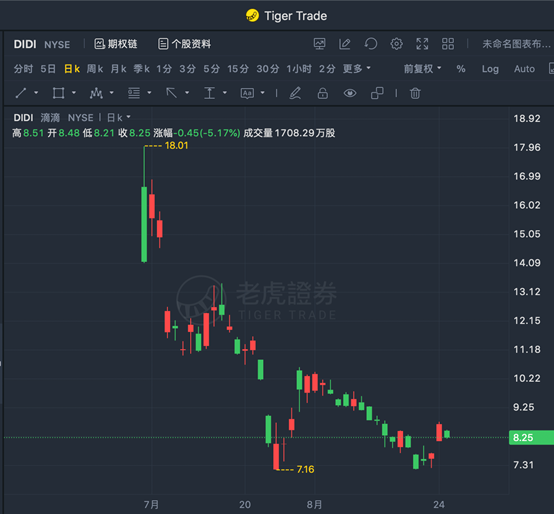
Task: Select the price range measure tool
Action: click(209, 93)
